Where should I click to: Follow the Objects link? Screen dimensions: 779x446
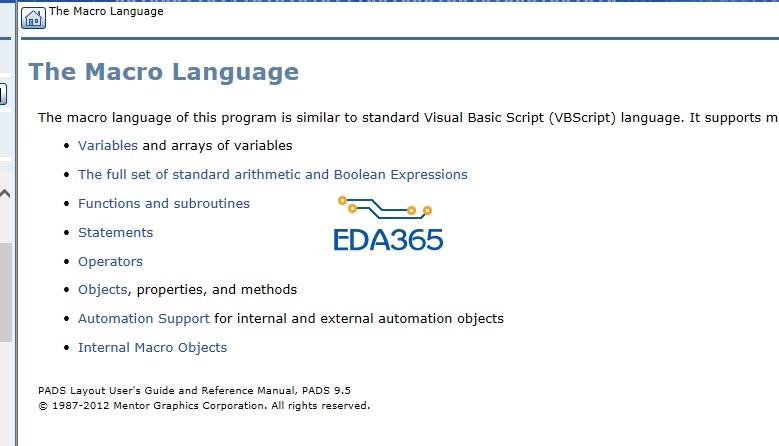click(102, 290)
